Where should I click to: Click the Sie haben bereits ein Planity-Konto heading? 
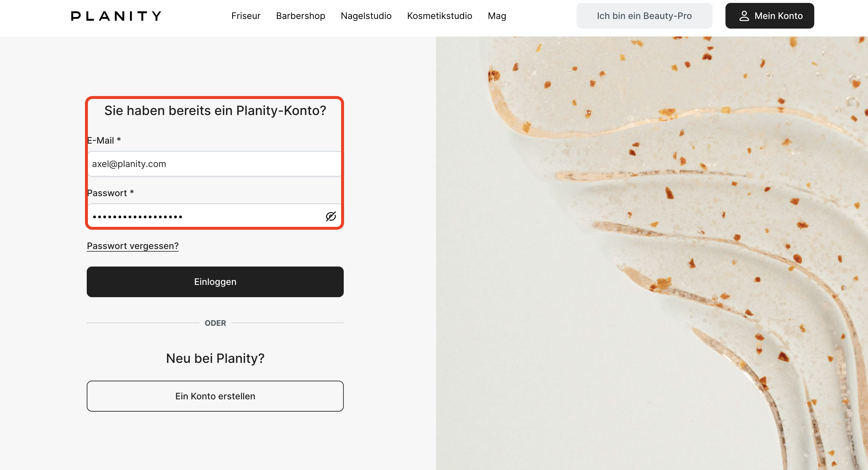point(215,111)
